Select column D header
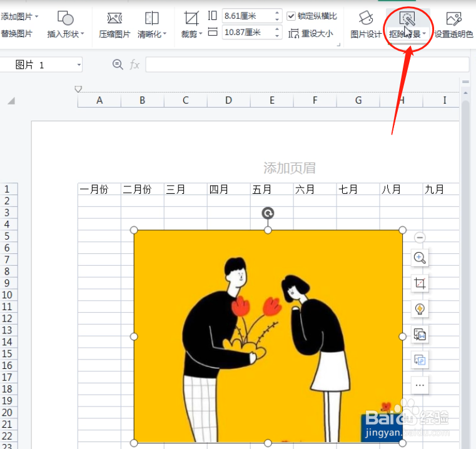 [228, 100]
